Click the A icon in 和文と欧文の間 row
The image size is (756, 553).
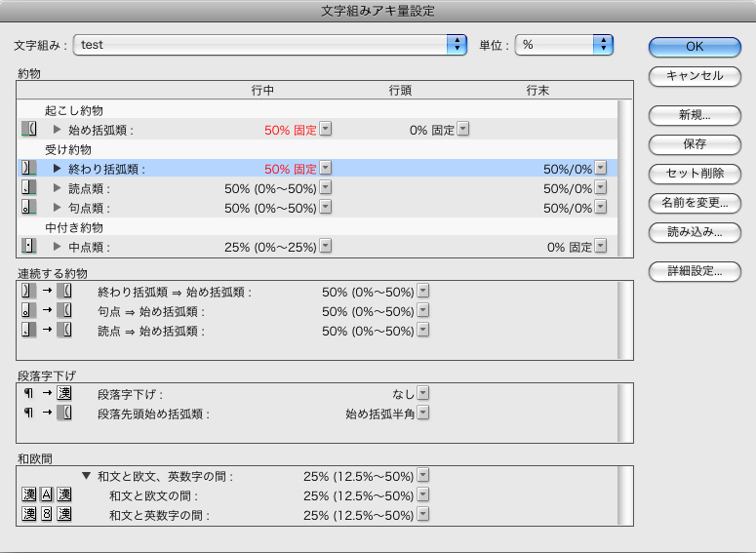(x=47, y=494)
